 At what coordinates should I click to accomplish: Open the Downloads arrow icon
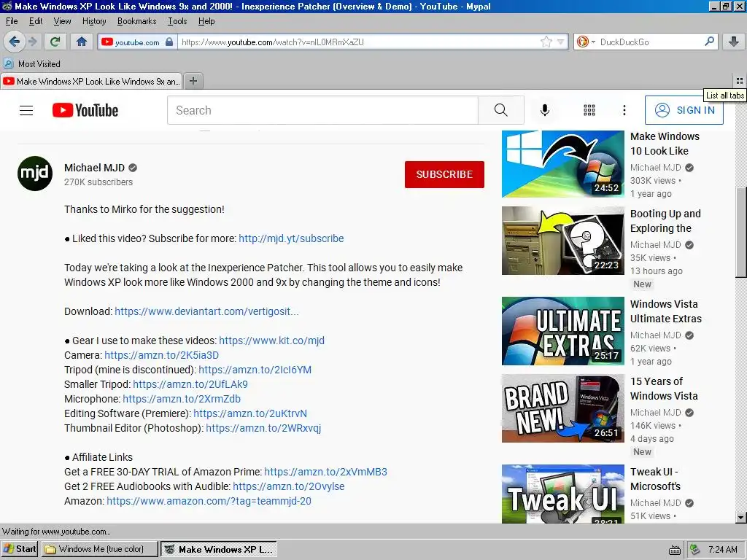(734, 42)
